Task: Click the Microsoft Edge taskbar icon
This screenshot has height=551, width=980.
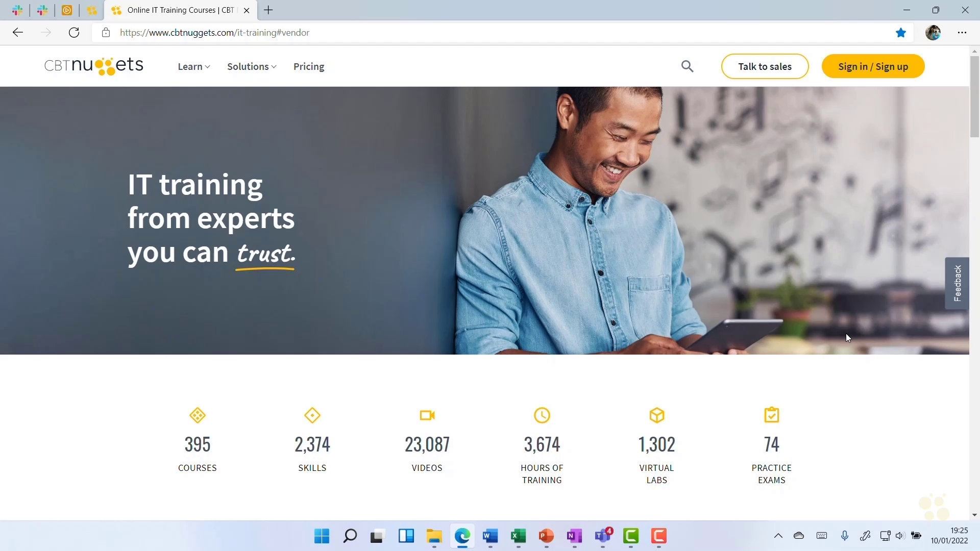Action: (x=462, y=536)
